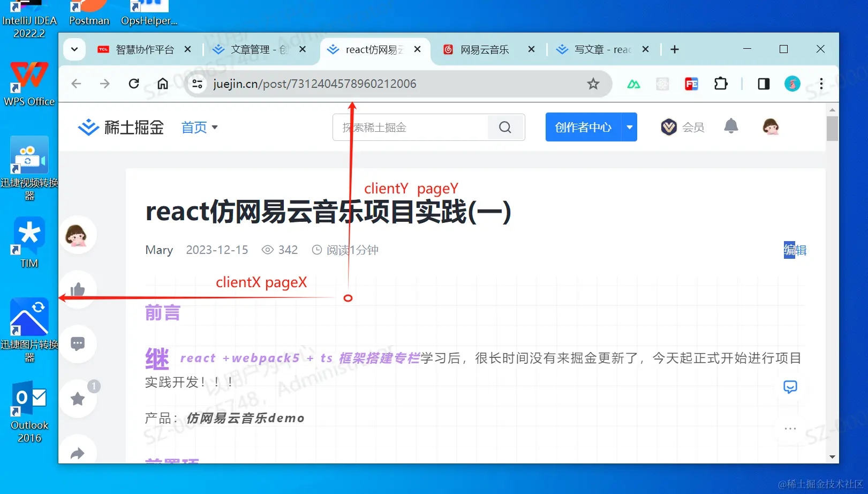Open a new browser tab
The width and height of the screenshot is (868, 494).
click(675, 49)
